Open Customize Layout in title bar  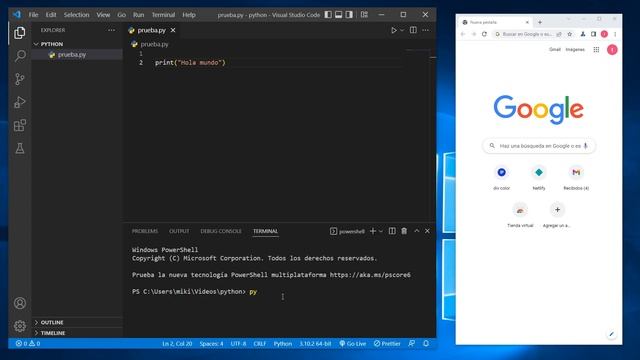364,15
